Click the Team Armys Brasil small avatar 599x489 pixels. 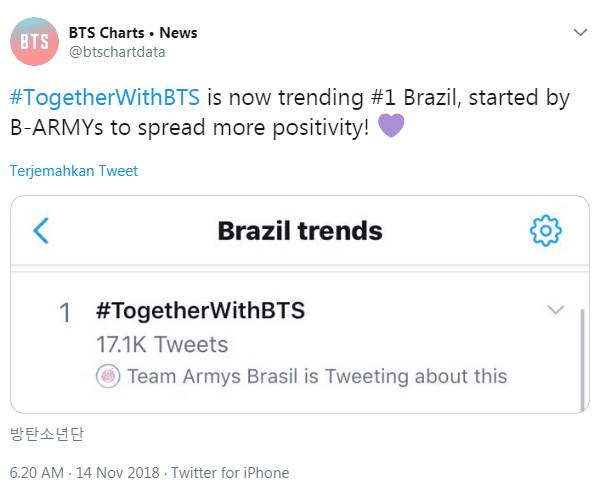108,376
